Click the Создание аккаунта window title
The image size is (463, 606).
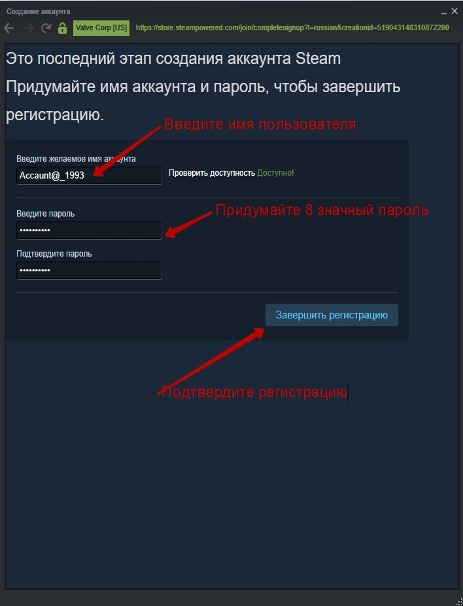pyautogui.click(x=38, y=12)
